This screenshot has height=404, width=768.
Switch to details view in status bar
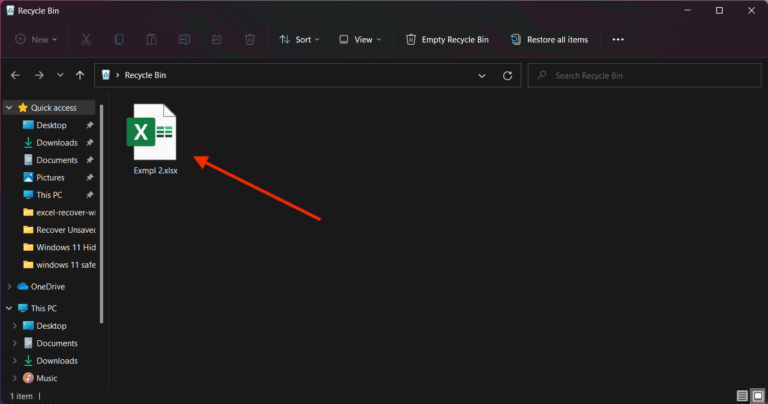pyautogui.click(x=742, y=396)
